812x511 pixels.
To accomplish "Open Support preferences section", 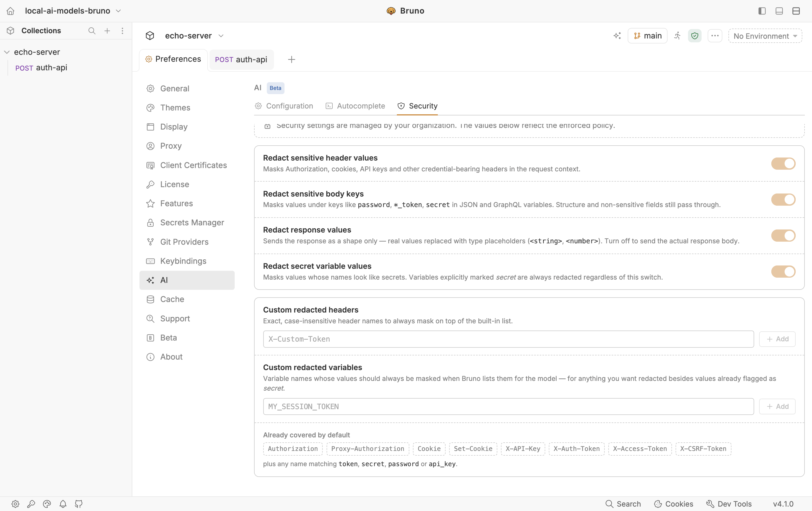I will point(187,319).
